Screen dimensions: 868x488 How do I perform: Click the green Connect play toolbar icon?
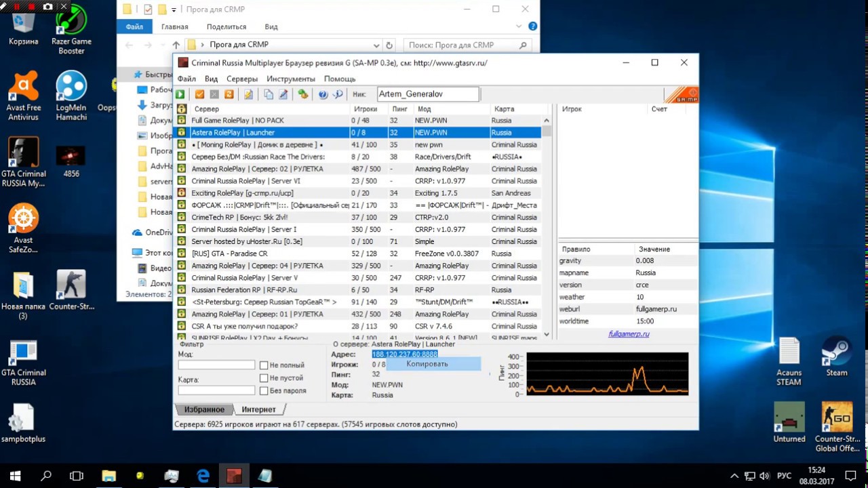point(181,94)
